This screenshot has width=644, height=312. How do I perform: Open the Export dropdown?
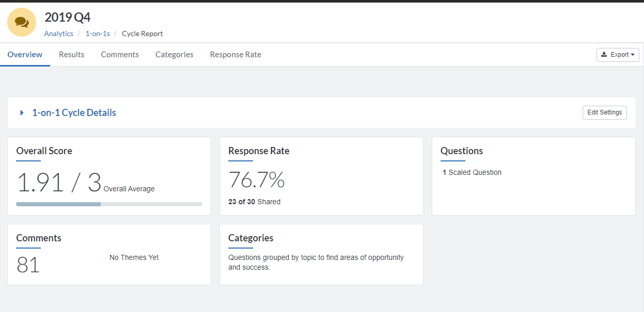(x=618, y=55)
